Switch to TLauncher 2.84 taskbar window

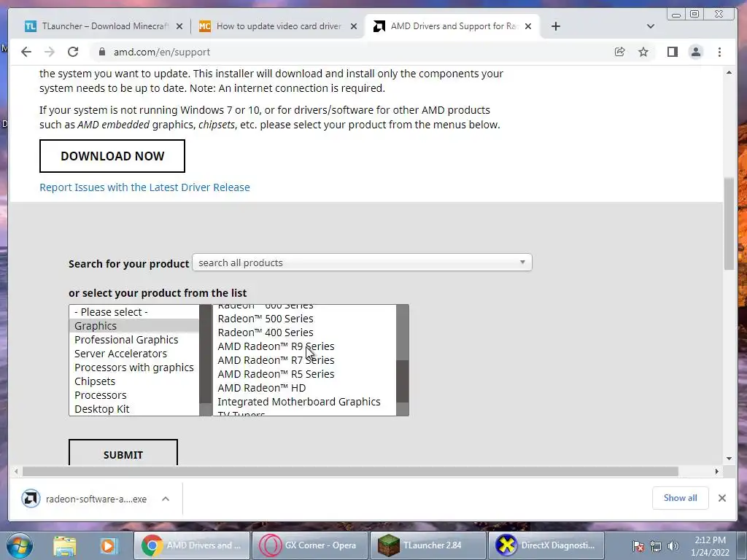[427, 545]
